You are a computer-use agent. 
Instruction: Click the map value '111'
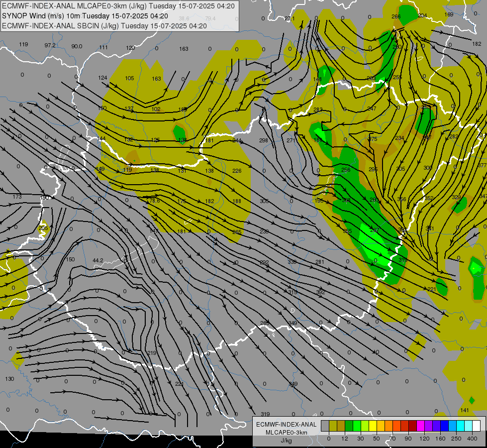(103, 47)
